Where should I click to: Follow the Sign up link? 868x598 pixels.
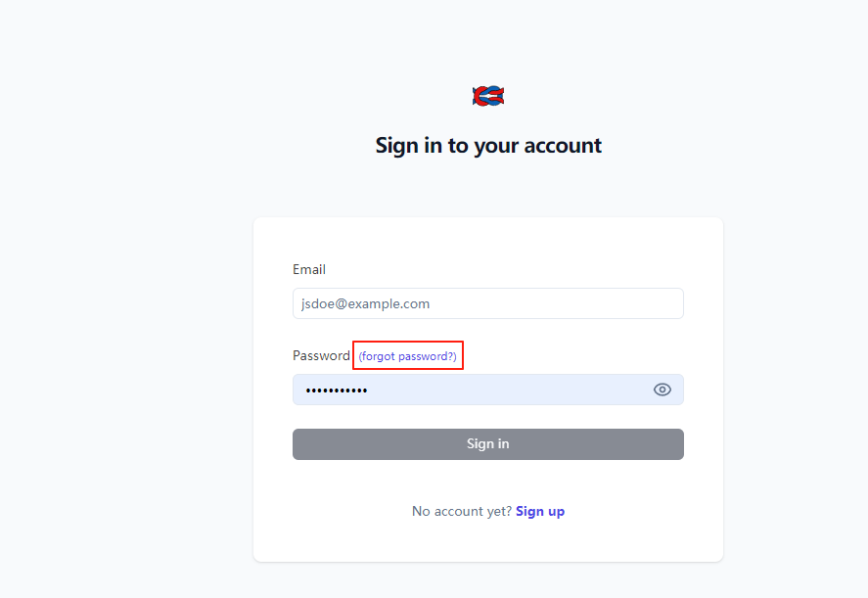coord(540,511)
